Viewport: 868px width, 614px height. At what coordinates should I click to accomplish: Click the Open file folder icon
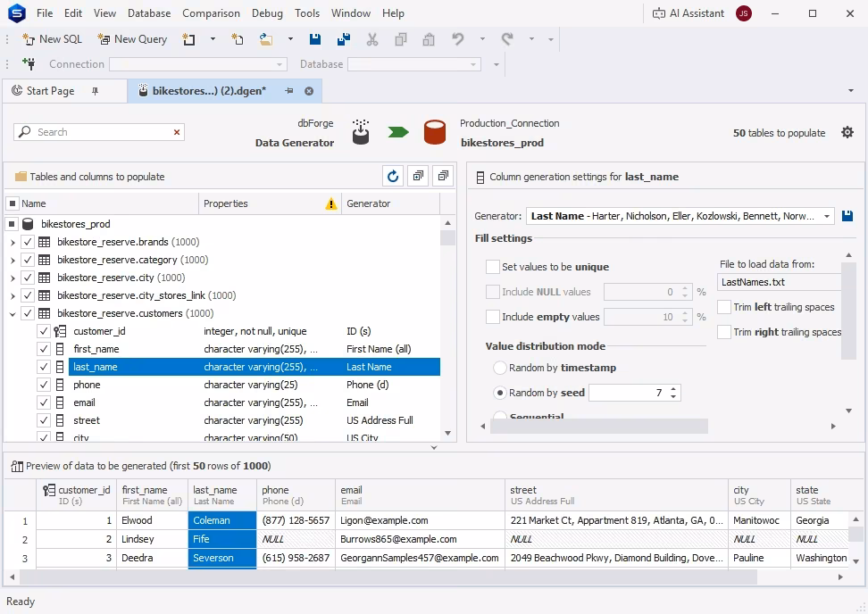point(266,39)
